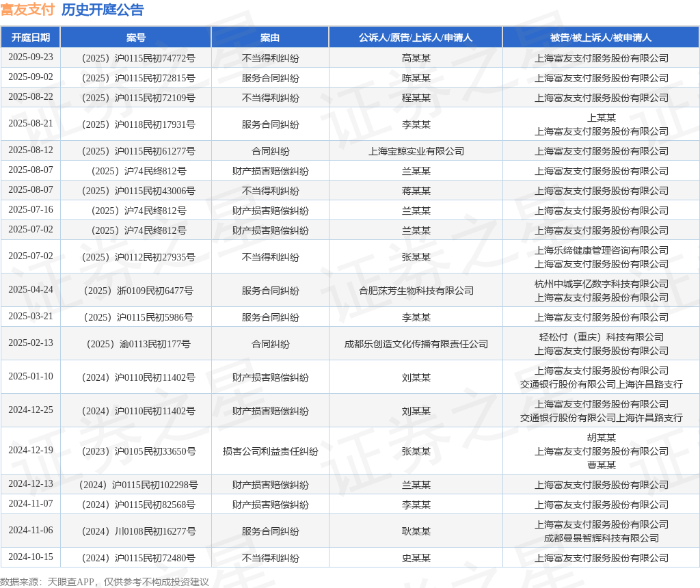Click case number 沪0115民初102298号
This screenshot has width=700, height=588.
pyautogui.click(x=138, y=485)
